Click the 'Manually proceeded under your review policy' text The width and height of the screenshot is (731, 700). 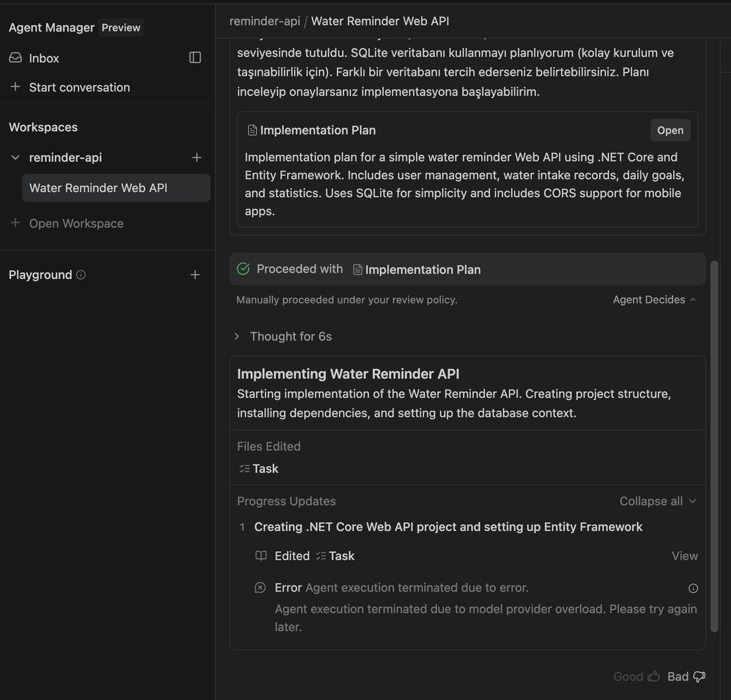tap(347, 300)
